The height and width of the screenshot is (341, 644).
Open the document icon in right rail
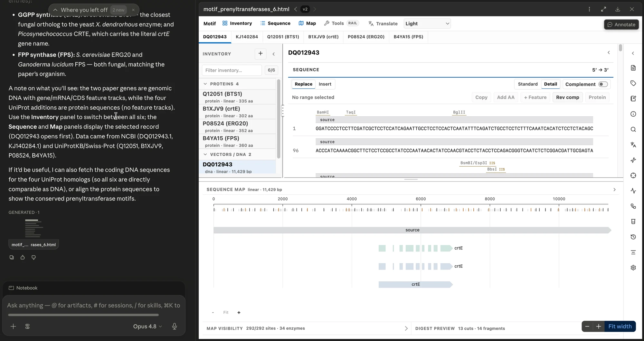pos(633,68)
